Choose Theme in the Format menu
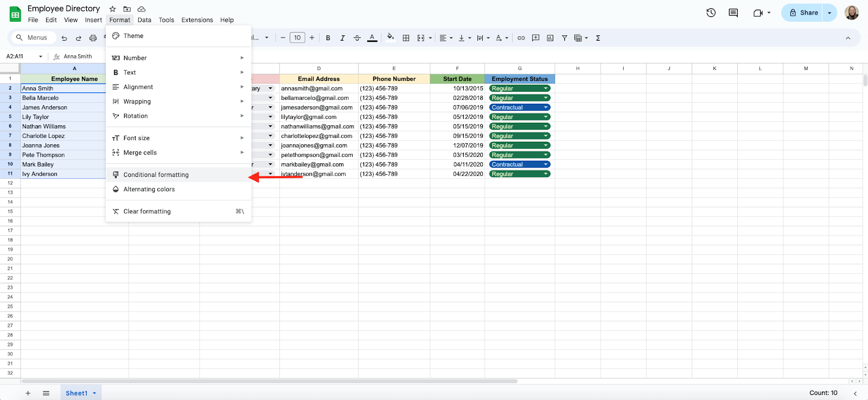Image resolution: width=868 pixels, height=400 pixels. pos(178,36)
